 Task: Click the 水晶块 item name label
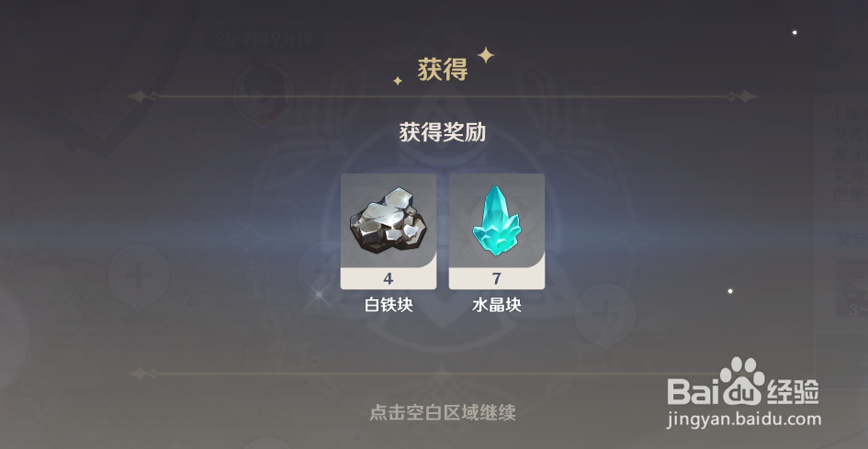point(497,306)
